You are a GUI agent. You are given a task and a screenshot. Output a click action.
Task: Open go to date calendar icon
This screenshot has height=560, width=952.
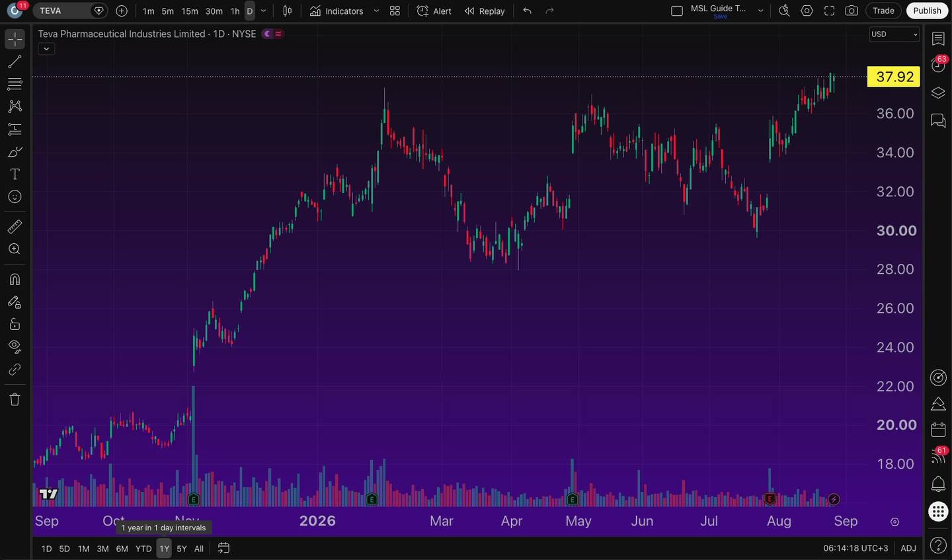(223, 548)
